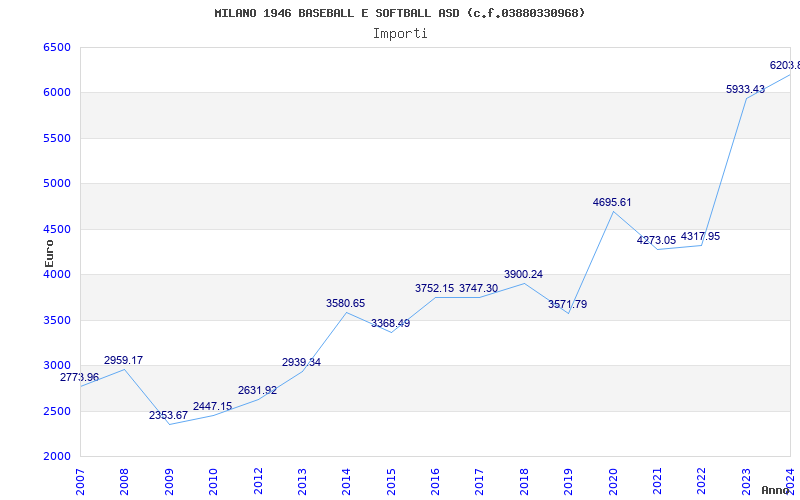
Task: Click the x-axis year 2012
Action: pyautogui.click(x=258, y=481)
